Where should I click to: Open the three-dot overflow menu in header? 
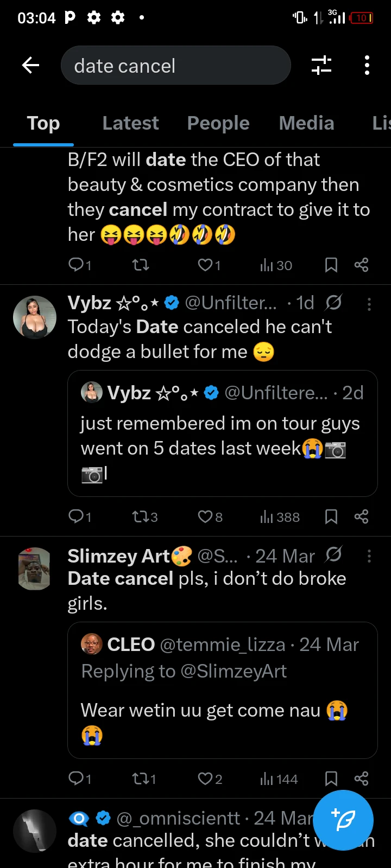pos(367,65)
